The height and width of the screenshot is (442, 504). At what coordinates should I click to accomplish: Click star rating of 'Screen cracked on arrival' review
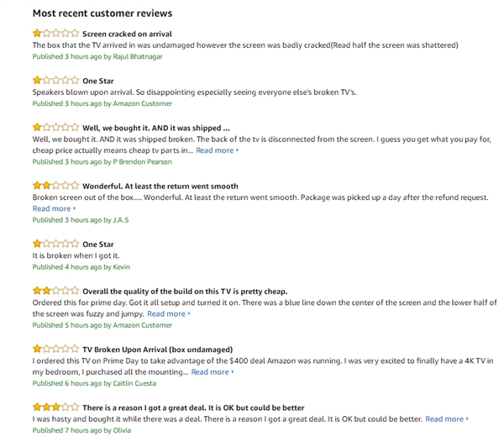point(55,34)
